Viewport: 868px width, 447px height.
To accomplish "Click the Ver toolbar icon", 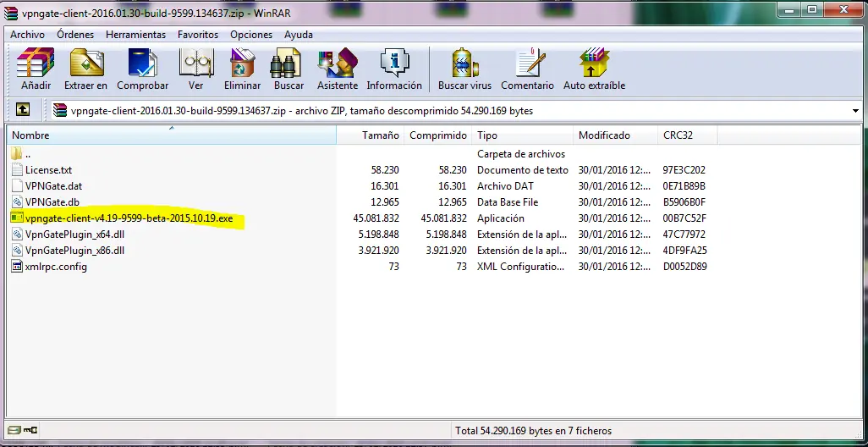I will coord(196,63).
